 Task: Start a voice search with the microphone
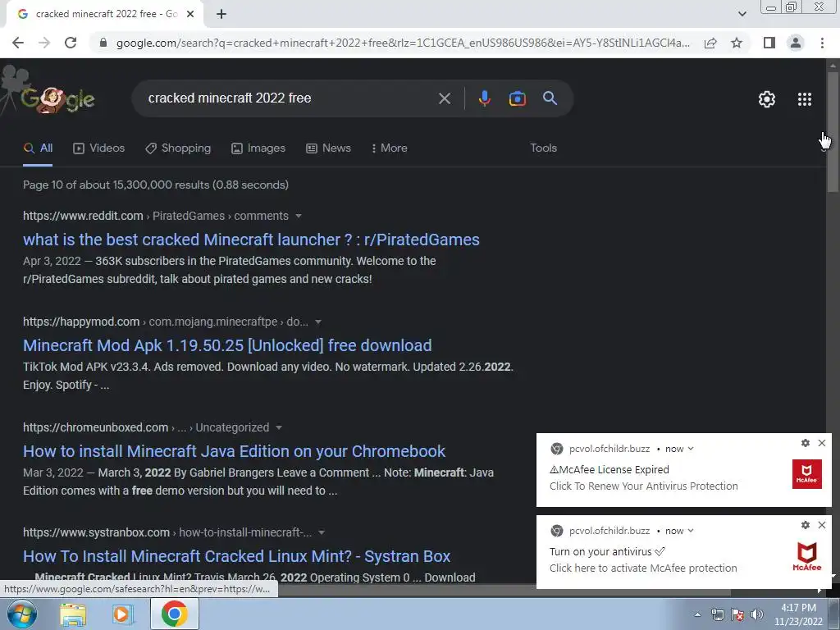pos(484,98)
